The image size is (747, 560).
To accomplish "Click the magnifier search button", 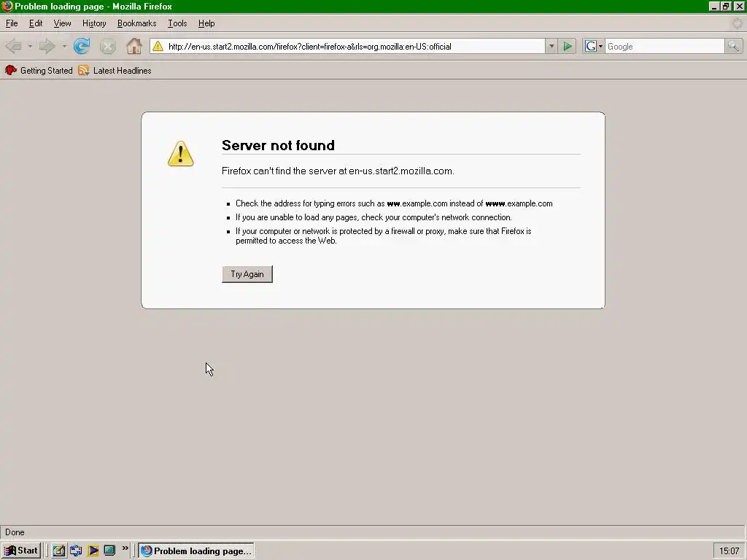I will point(733,46).
